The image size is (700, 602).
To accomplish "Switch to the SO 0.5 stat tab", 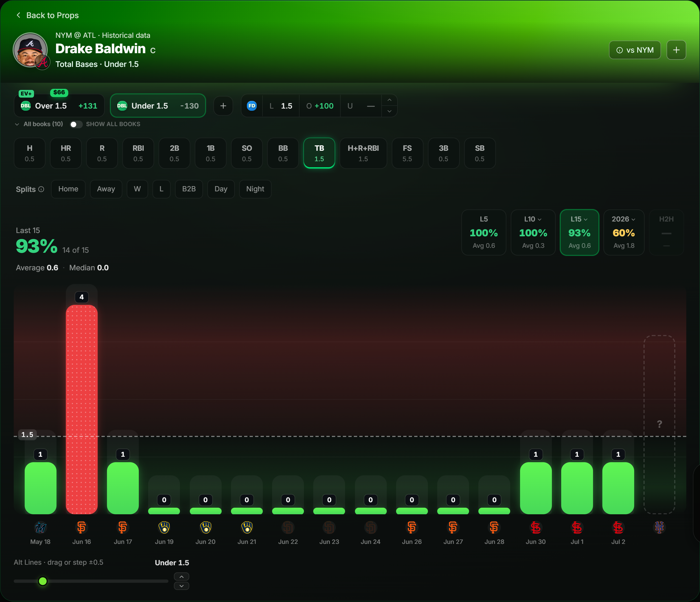I will pyautogui.click(x=247, y=153).
